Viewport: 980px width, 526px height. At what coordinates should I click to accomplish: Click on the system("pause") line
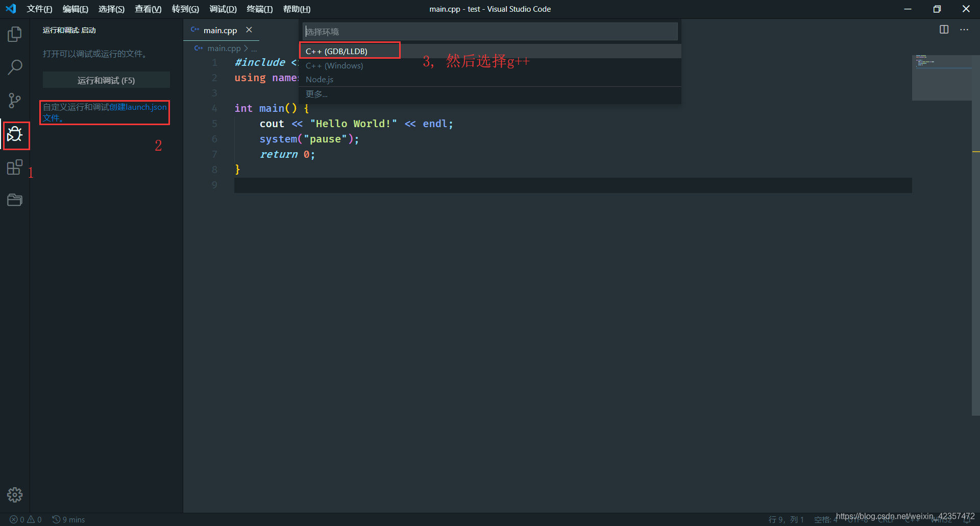point(309,139)
